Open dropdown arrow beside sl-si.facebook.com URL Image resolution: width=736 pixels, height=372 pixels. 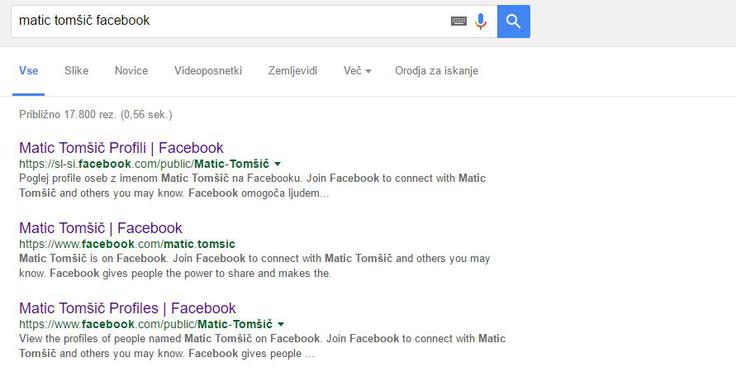[x=277, y=164]
